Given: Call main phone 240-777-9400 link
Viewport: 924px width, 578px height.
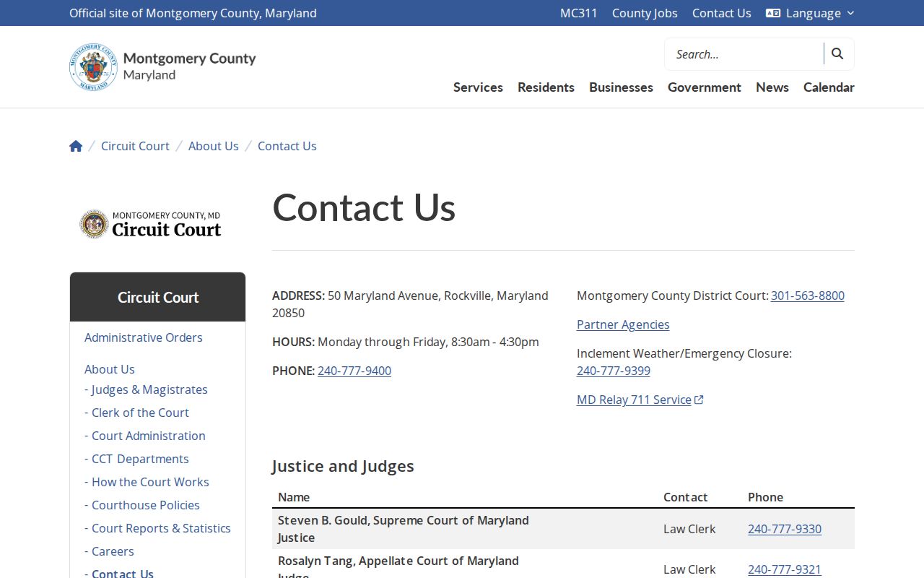Looking at the screenshot, I should click(x=354, y=371).
